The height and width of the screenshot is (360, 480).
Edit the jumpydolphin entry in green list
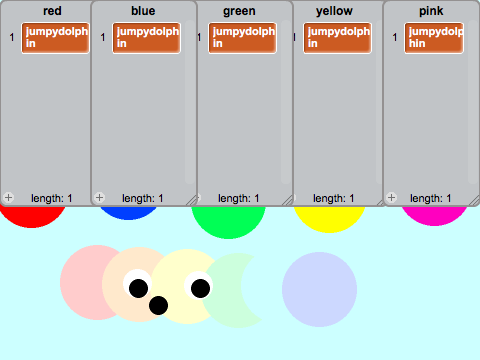click(x=243, y=38)
